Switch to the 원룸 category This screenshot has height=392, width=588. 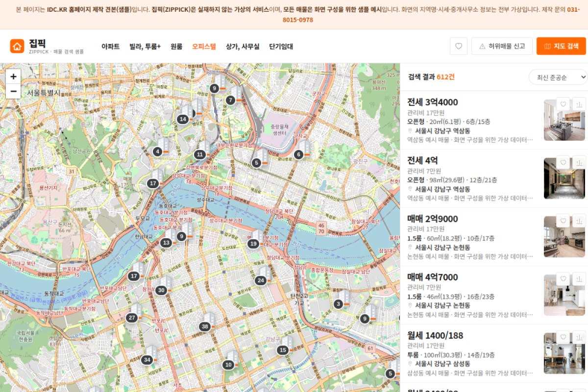[176, 47]
